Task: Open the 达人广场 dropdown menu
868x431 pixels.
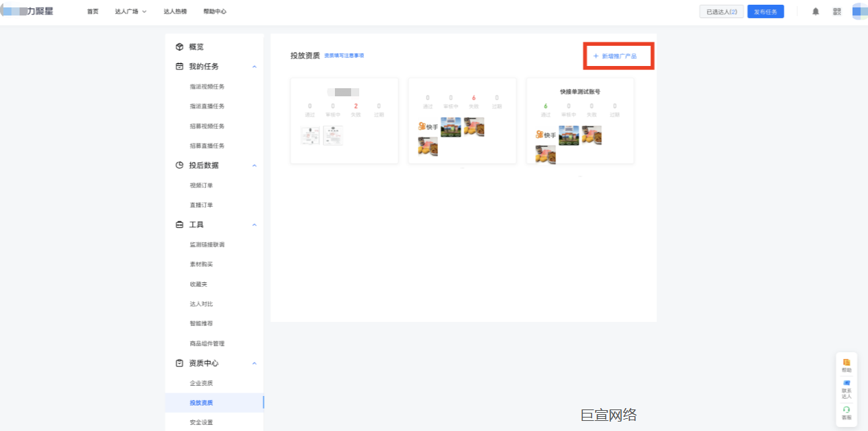Action: click(x=131, y=11)
